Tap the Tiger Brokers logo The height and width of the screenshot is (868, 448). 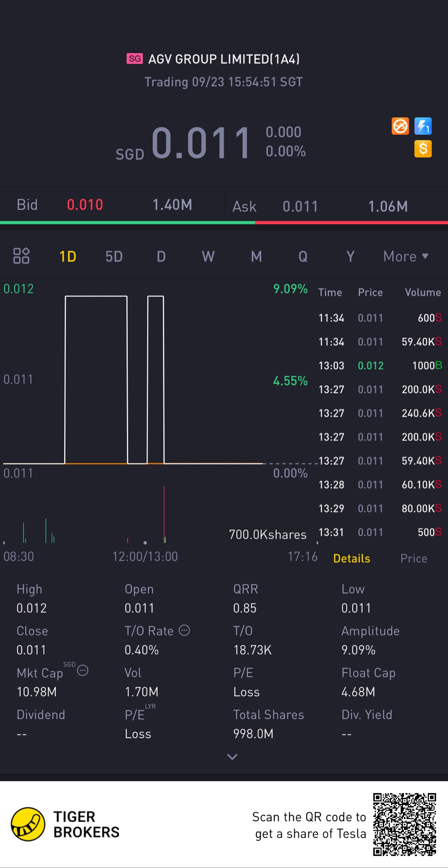click(28, 824)
